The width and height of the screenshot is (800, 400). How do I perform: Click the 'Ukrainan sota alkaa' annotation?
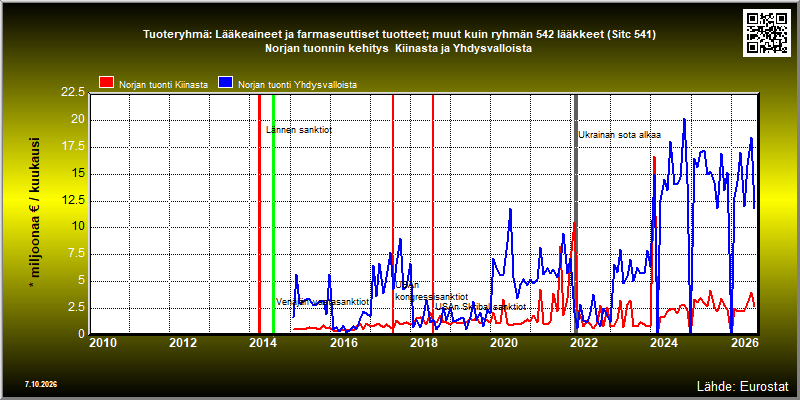tap(619, 135)
